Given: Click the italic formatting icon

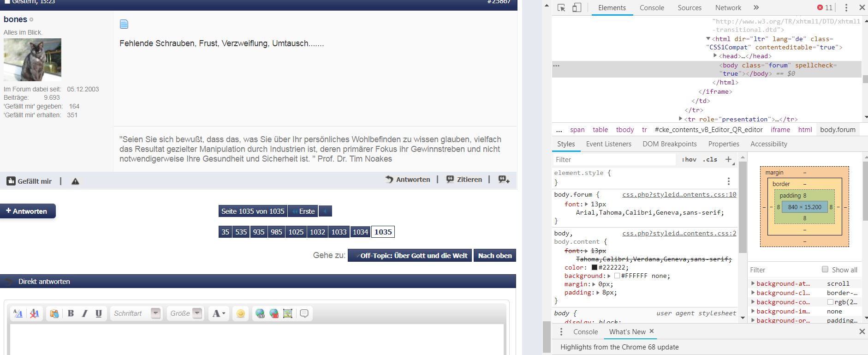Looking at the screenshot, I should click(x=84, y=313).
